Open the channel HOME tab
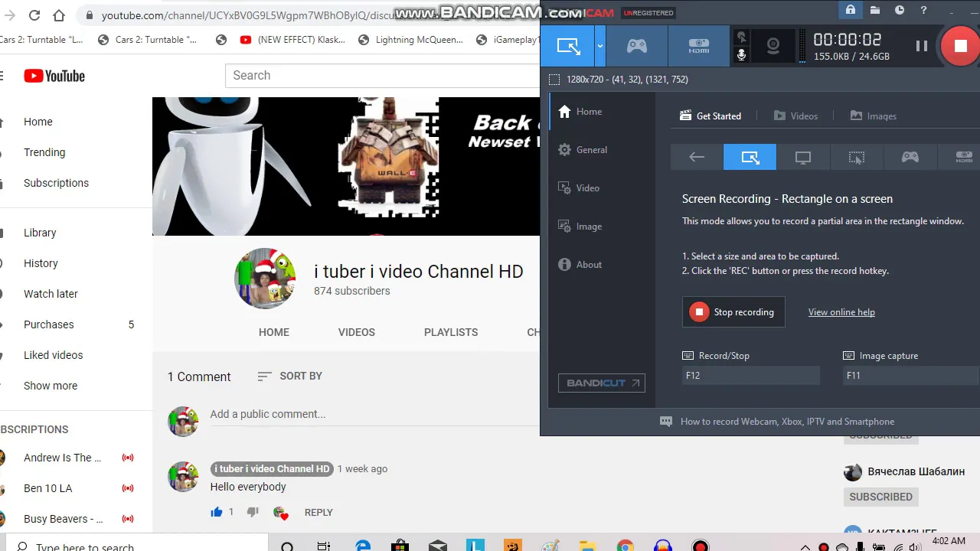 click(274, 332)
